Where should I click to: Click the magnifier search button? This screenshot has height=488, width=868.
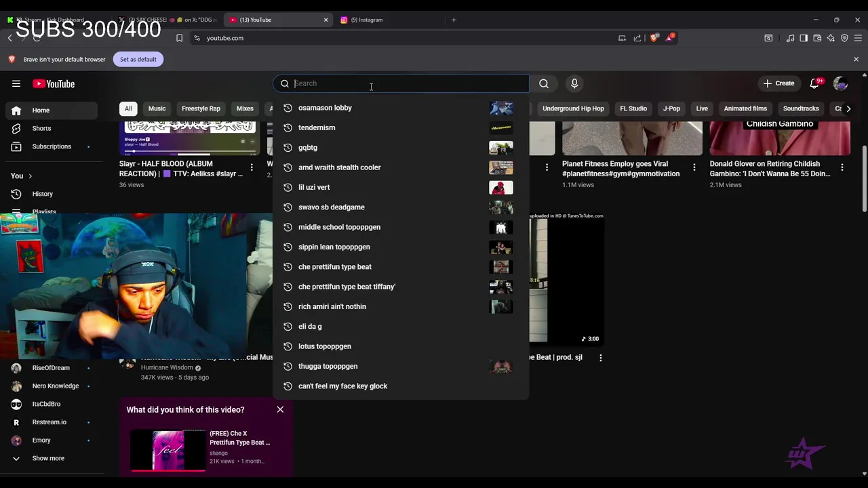(544, 83)
